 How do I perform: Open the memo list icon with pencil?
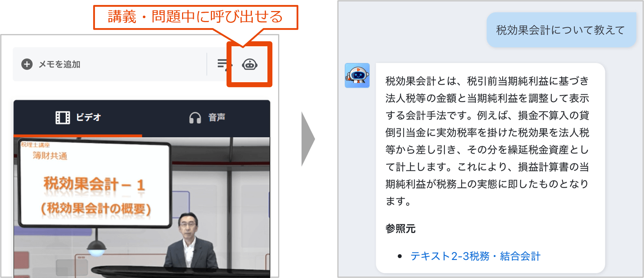pyautogui.click(x=224, y=64)
